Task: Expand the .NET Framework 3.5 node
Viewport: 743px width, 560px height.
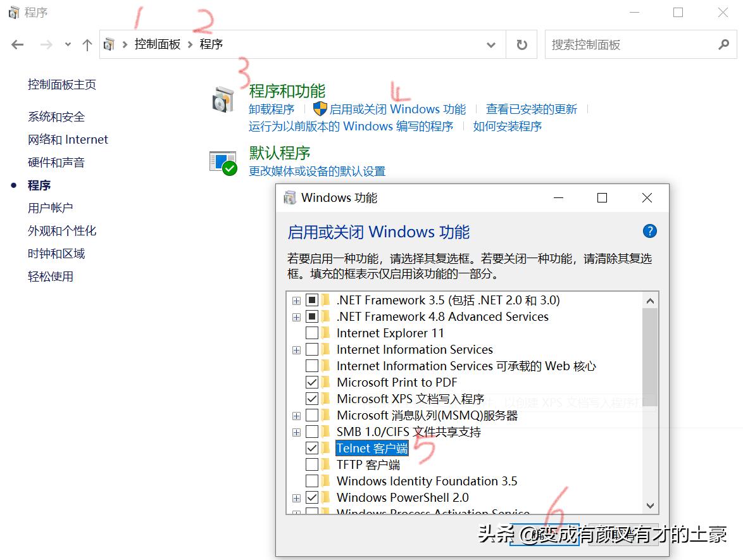Action: (x=296, y=300)
